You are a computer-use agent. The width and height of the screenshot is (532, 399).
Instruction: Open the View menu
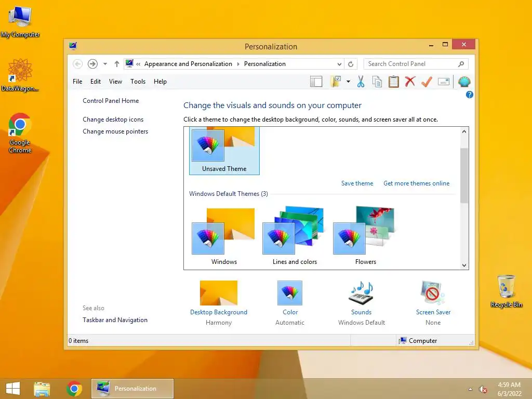115,82
